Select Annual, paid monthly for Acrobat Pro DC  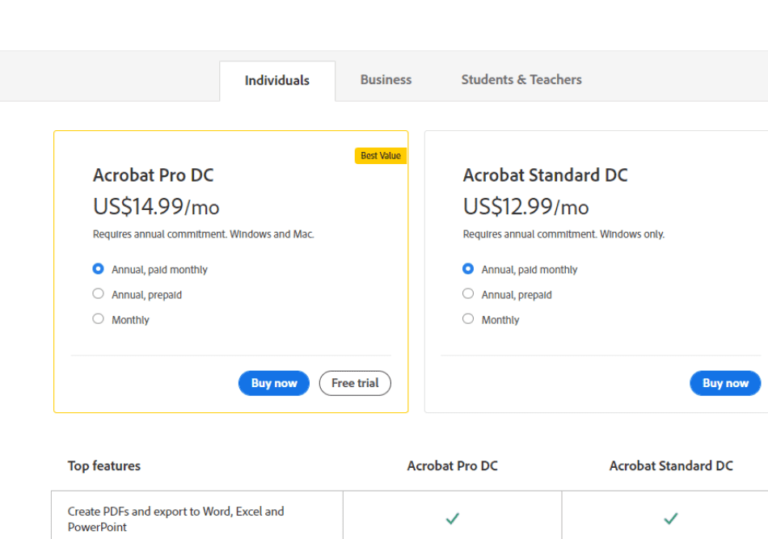pyautogui.click(x=98, y=269)
